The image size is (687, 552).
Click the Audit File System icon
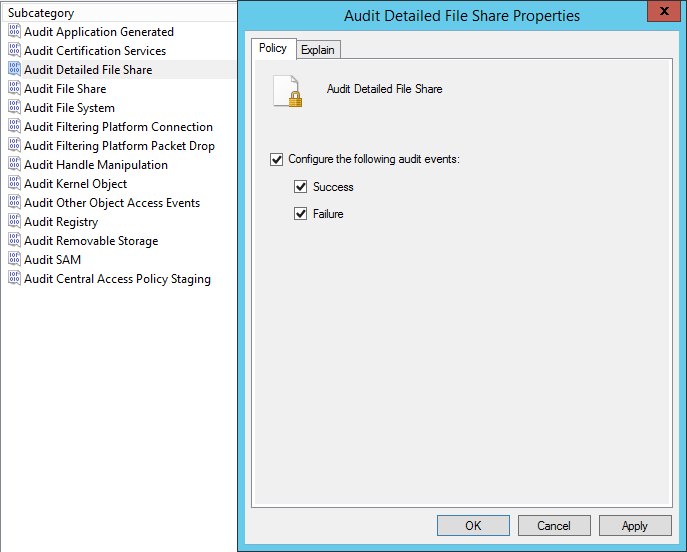click(14, 107)
